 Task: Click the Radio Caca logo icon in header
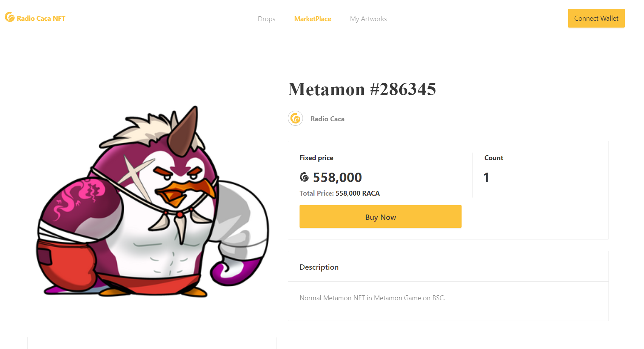(x=10, y=17)
